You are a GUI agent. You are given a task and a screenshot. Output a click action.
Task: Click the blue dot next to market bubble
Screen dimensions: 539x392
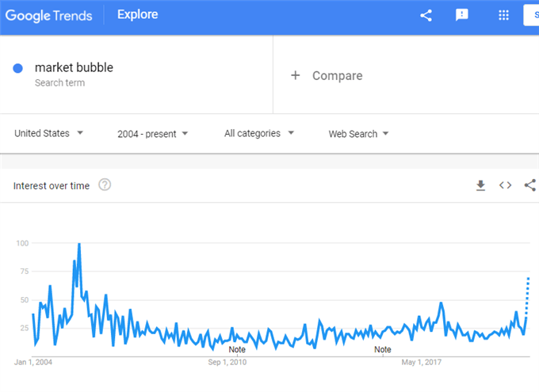click(x=18, y=68)
